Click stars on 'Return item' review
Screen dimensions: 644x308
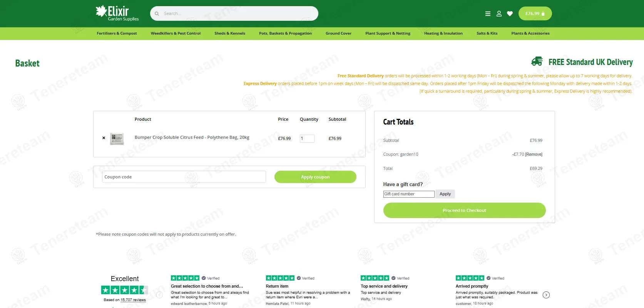pyautogui.click(x=280, y=278)
